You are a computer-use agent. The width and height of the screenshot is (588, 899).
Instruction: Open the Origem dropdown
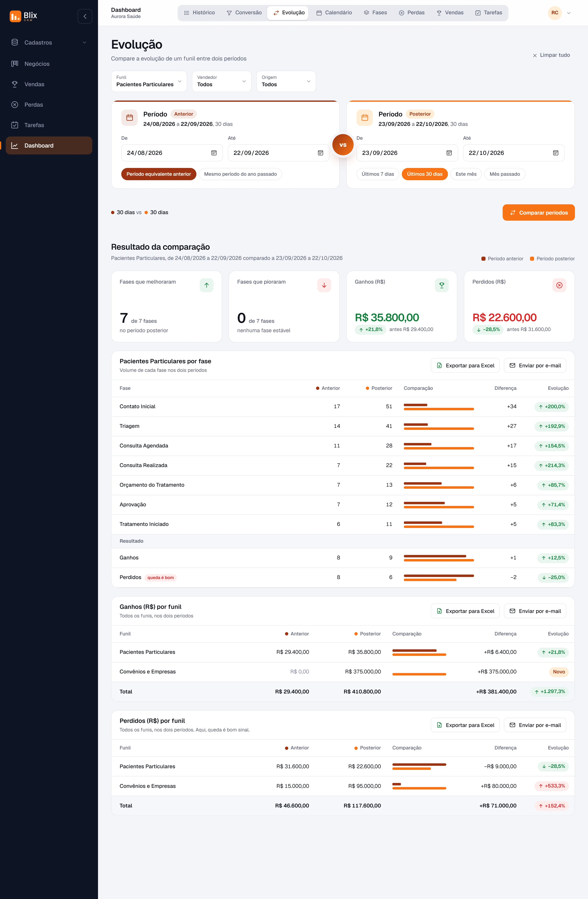(x=286, y=81)
